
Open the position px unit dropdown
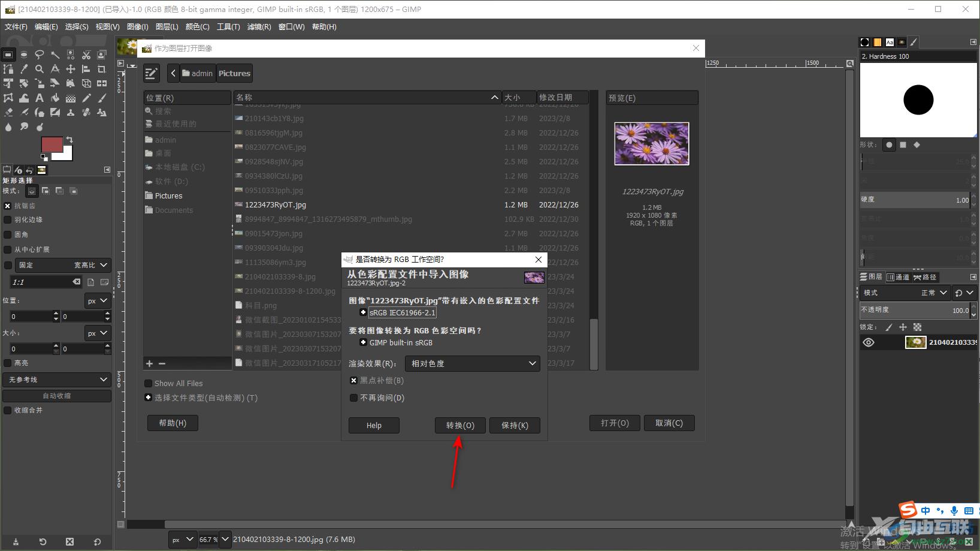click(97, 301)
